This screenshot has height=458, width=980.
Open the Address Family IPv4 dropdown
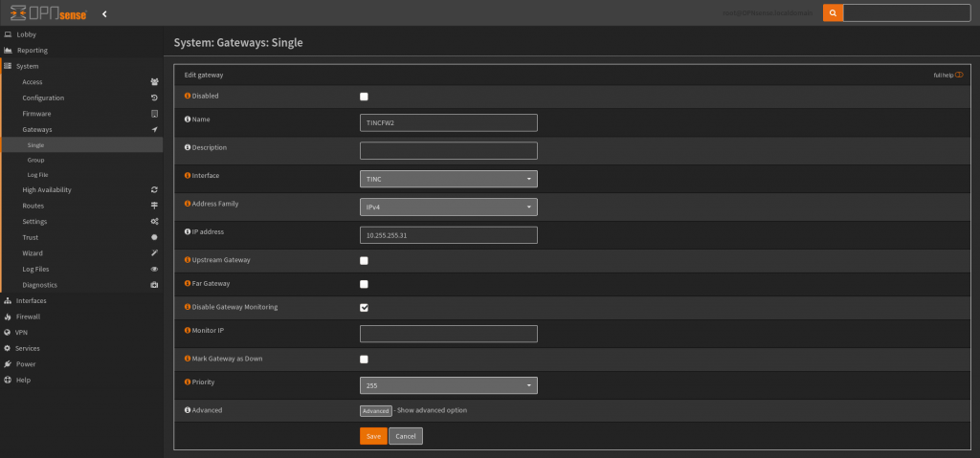pyautogui.click(x=448, y=207)
